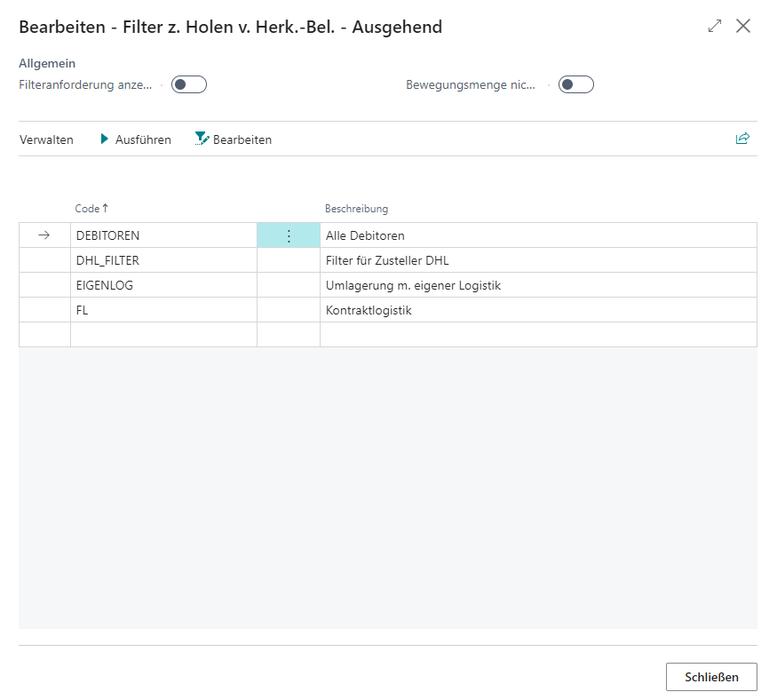Close the dialog with the X icon
The image size is (777, 700).
point(743,27)
